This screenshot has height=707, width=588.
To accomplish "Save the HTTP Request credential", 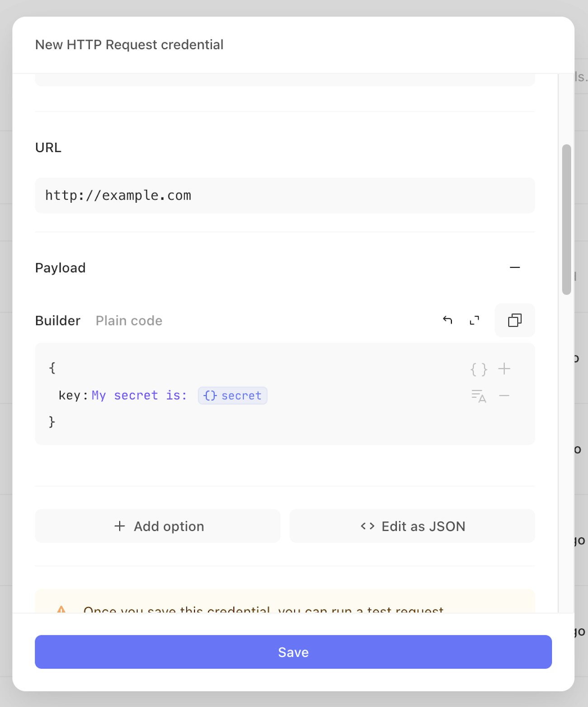I will [293, 652].
